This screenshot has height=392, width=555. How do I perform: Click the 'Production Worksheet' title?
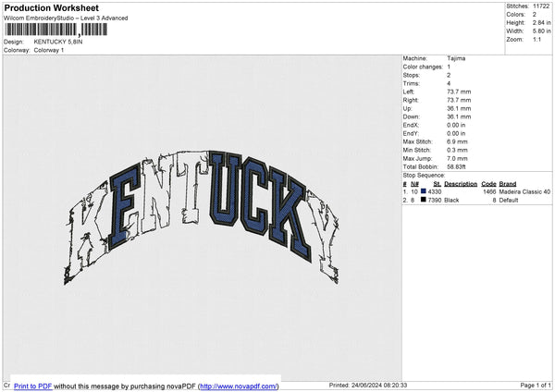[51, 7]
